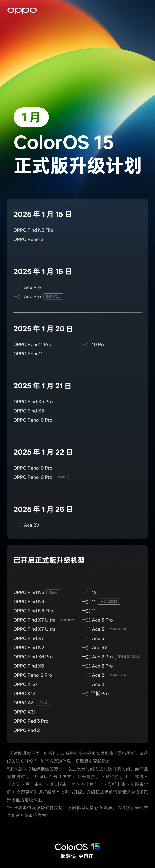
Task: Select OPPO Find N2 Flip entry
Action: pyautogui.click(x=33, y=230)
